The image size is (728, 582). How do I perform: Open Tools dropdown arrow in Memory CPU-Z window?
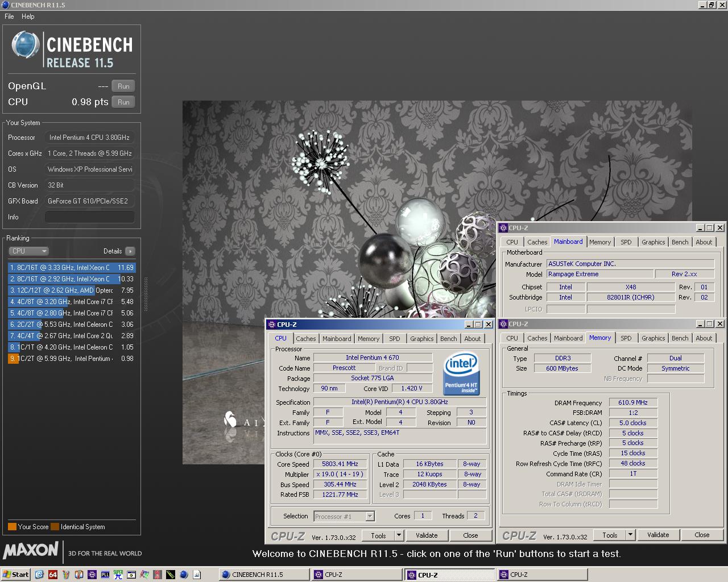(630, 535)
